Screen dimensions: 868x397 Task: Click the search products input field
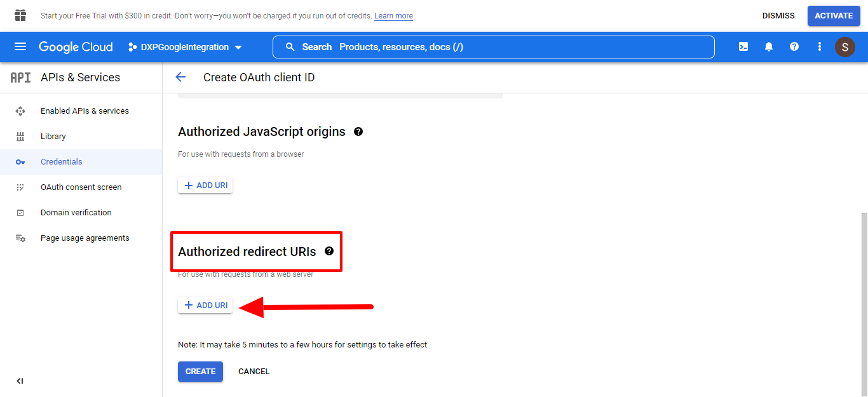coord(493,47)
